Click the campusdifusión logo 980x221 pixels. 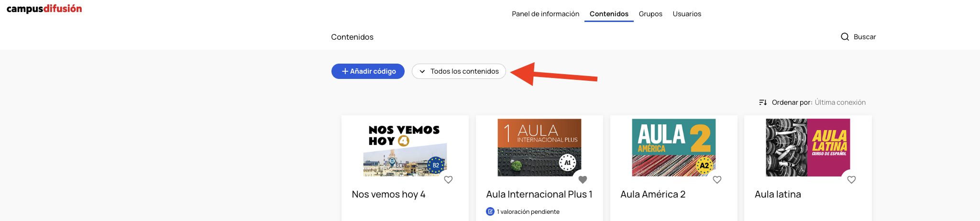[x=44, y=9]
